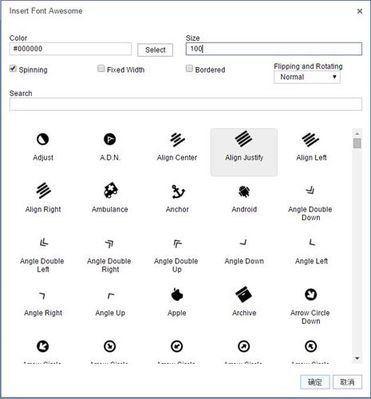
Task: Pick the Align Center icon
Action: point(177,139)
